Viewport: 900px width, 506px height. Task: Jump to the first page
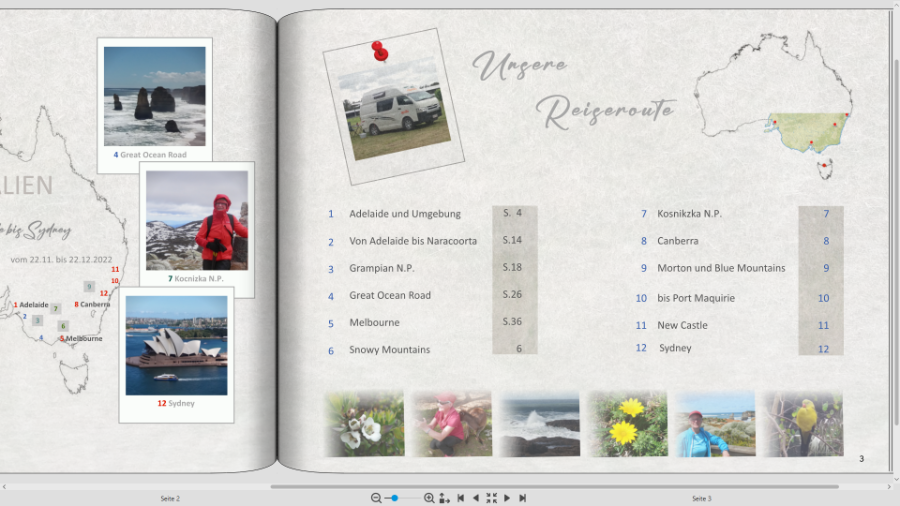coord(460,498)
